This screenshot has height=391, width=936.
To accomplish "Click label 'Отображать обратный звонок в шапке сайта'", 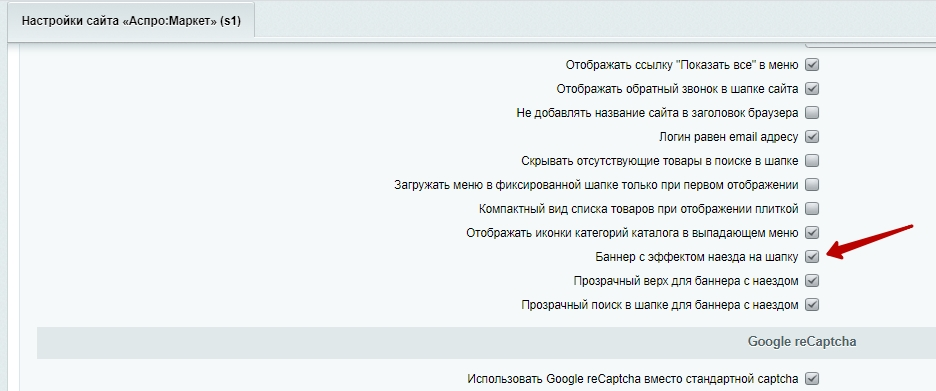I will point(678,89).
